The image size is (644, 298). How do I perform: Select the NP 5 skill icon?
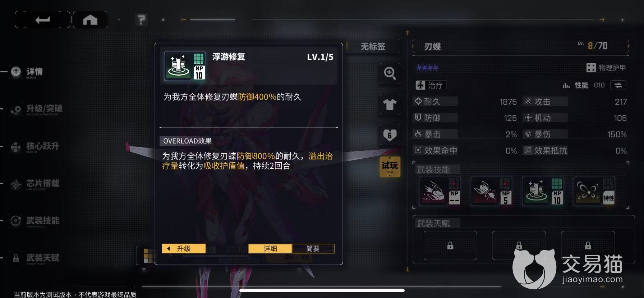click(x=491, y=191)
